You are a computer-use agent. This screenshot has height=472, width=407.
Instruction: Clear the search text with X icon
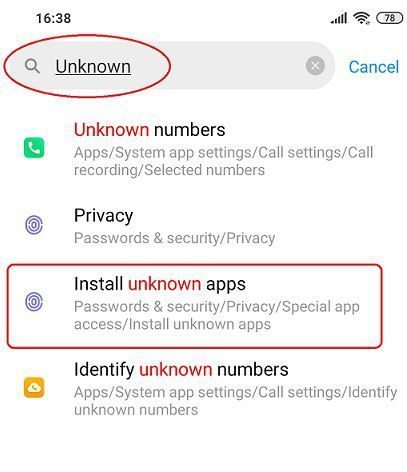tap(315, 66)
